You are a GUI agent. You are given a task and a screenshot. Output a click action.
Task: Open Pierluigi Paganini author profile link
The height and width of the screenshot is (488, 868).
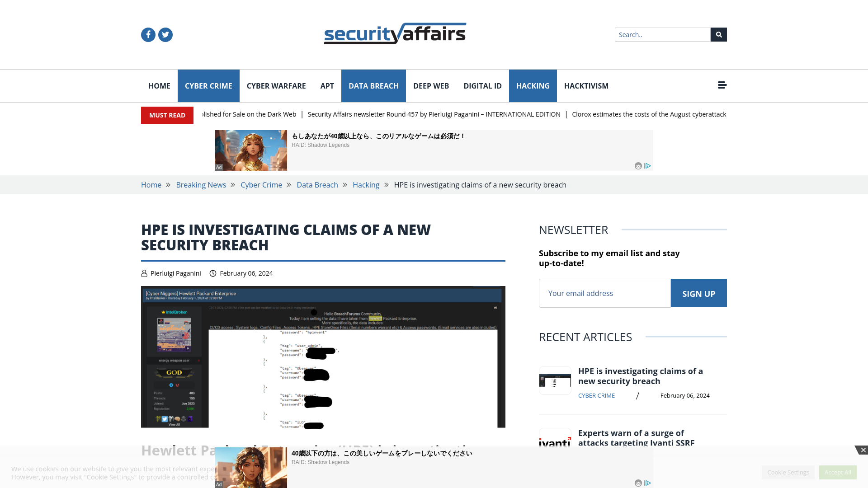pyautogui.click(x=176, y=273)
